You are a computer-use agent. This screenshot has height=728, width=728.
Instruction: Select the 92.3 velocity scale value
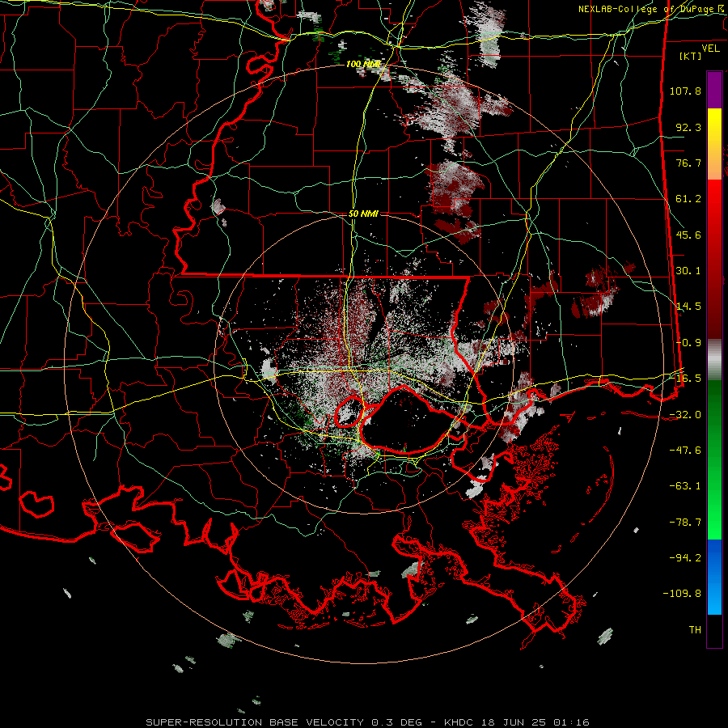click(688, 127)
